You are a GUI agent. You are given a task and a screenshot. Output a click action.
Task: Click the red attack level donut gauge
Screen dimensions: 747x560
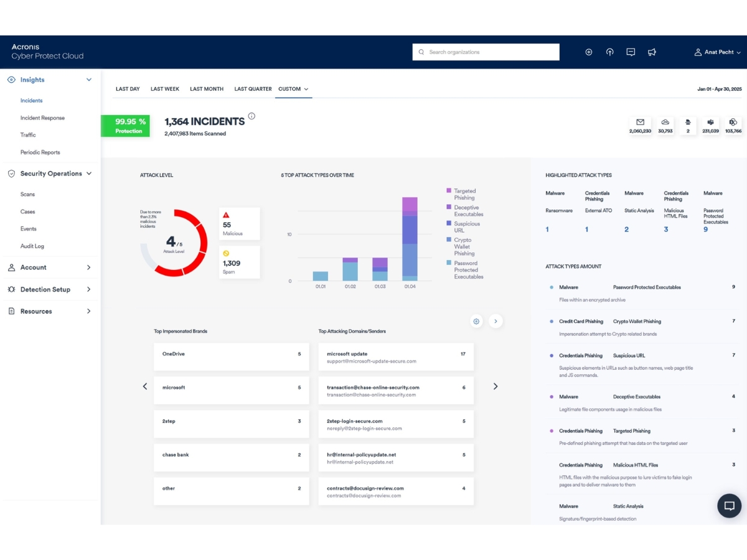pyautogui.click(x=174, y=243)
